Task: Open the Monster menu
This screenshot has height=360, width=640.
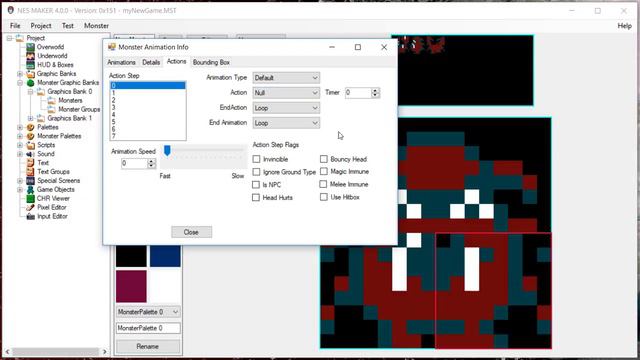Action: pyautogui.click(x=96, y=25)
